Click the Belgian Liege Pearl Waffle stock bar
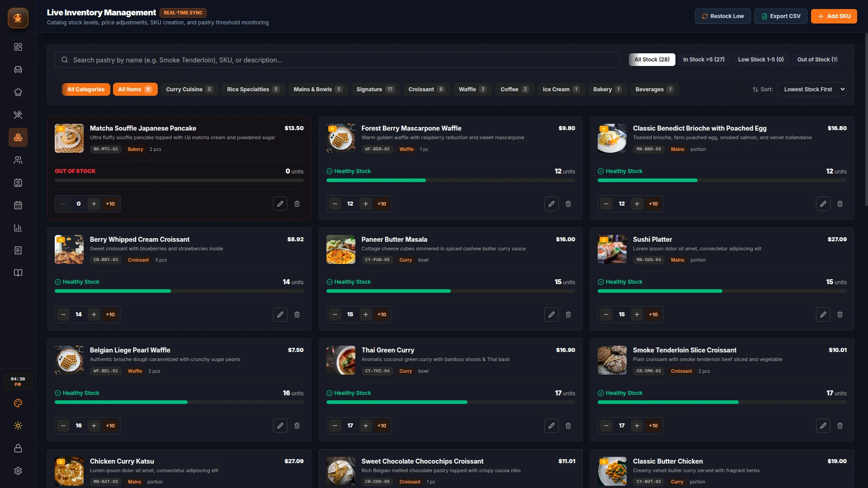Viewport: 868px width, 488px height. pos(179,402)
